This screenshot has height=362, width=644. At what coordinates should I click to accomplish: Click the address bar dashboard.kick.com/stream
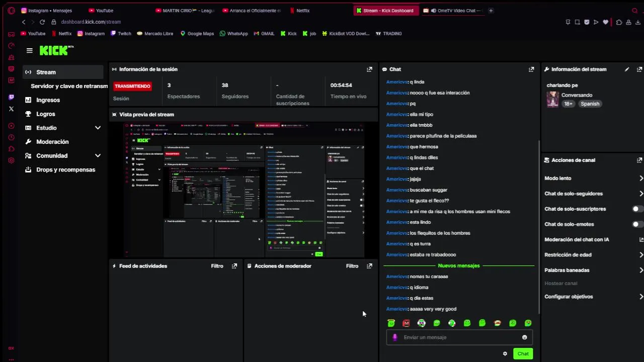coord(91,22)
